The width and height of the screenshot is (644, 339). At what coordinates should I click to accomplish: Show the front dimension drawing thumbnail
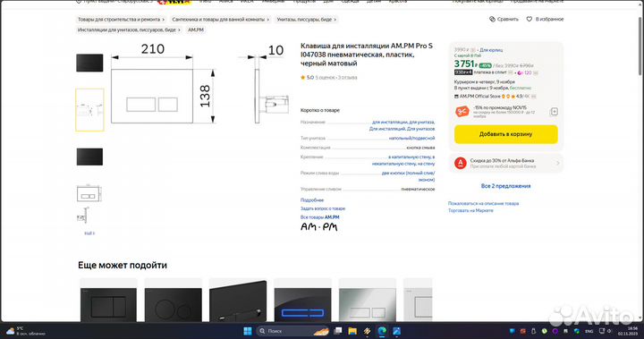[x=89, y=193]
